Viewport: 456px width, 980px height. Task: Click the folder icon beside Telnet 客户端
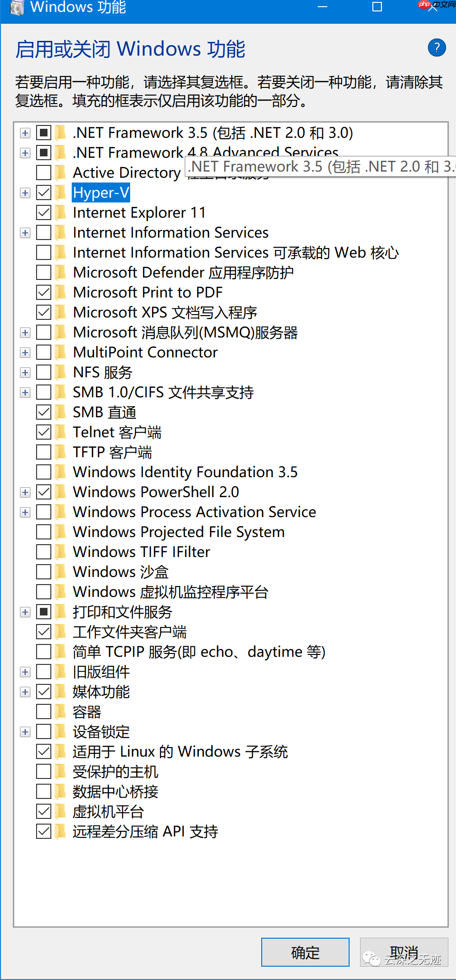pos(60,432)
